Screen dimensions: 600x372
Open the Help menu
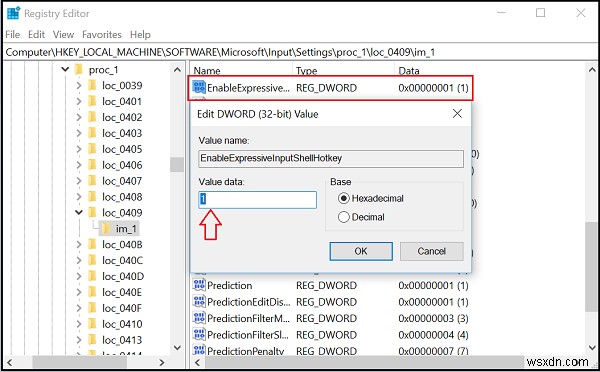140,34
